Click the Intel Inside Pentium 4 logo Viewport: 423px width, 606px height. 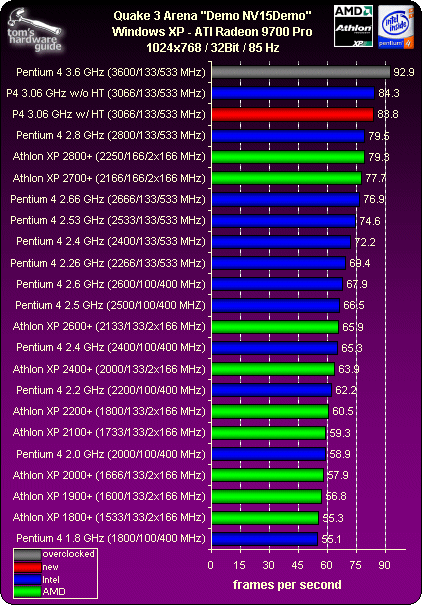(396, 27)
